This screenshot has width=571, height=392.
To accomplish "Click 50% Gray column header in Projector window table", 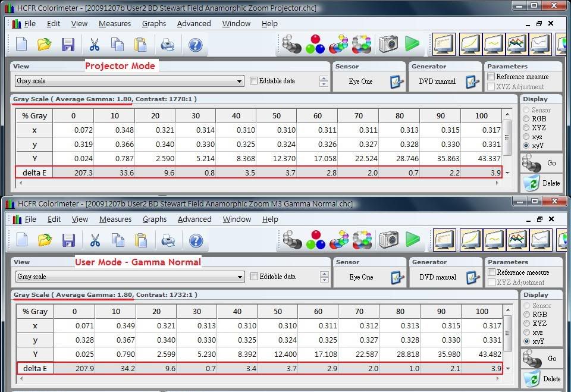I will click(277, 116).
